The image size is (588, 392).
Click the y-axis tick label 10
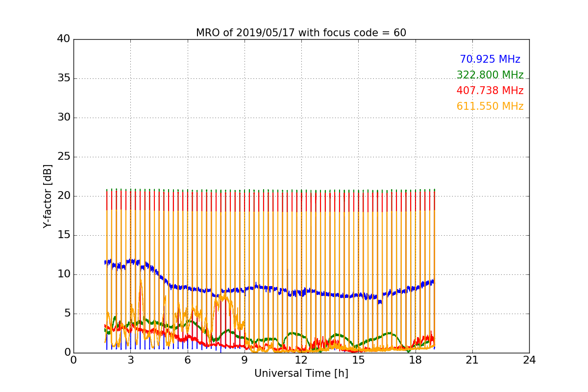64,274
